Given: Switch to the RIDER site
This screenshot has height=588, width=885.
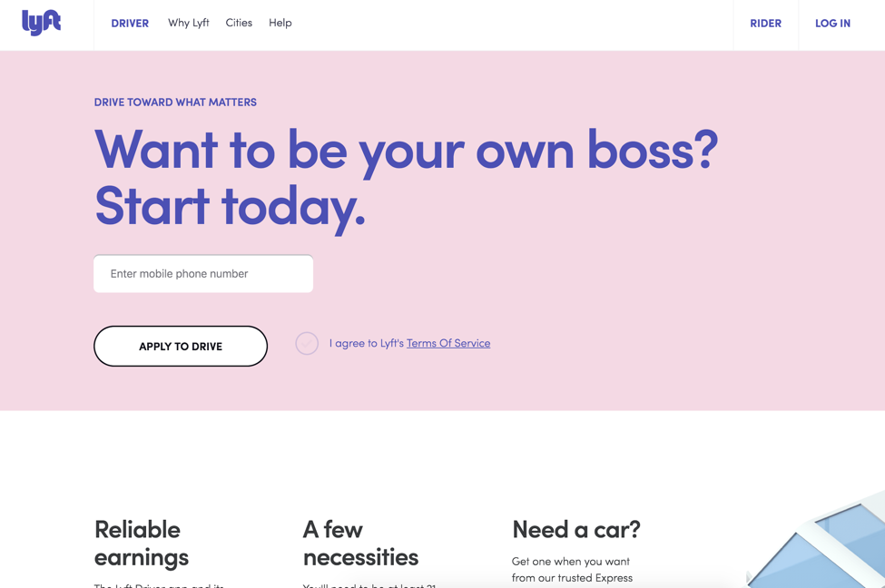Looking at the screenshot, I should pos(765,23).
